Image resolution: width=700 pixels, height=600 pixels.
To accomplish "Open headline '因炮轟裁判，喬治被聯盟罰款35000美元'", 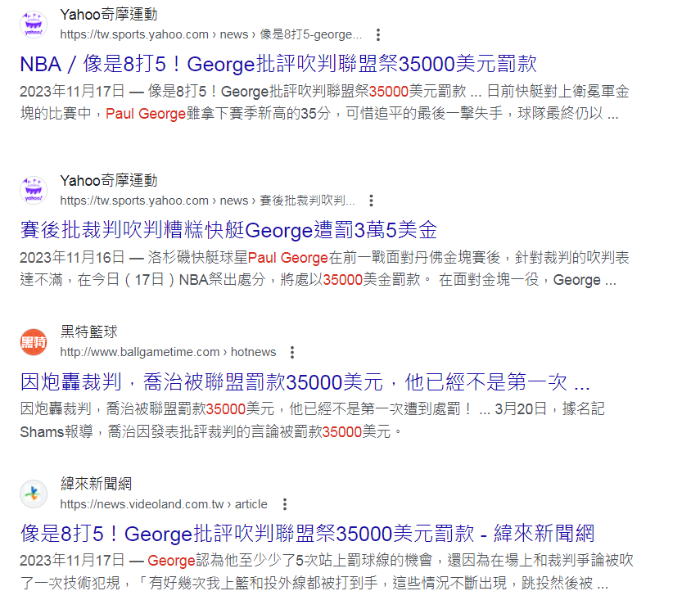I will point(305,381).
